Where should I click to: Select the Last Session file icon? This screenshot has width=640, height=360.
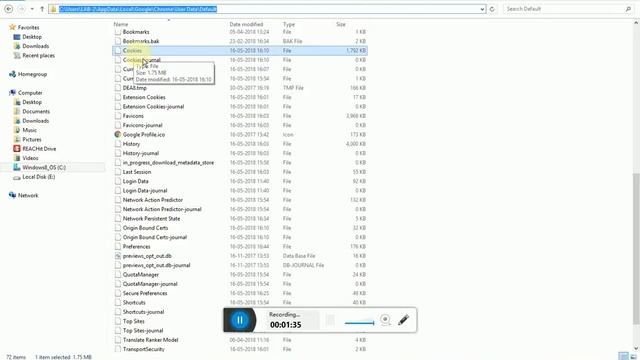pyautogui.click(x=118, y=172)
